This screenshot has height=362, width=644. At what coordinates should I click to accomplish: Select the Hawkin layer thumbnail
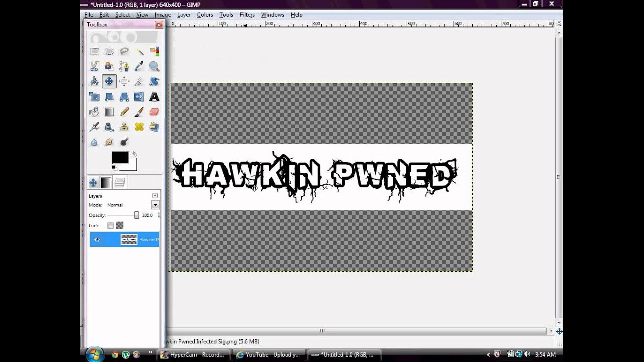(129, 240)
